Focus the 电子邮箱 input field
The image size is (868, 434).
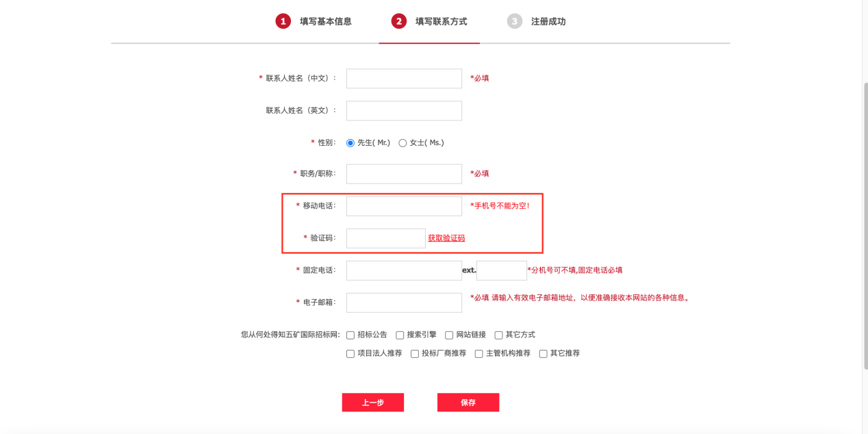click(404, 303)
